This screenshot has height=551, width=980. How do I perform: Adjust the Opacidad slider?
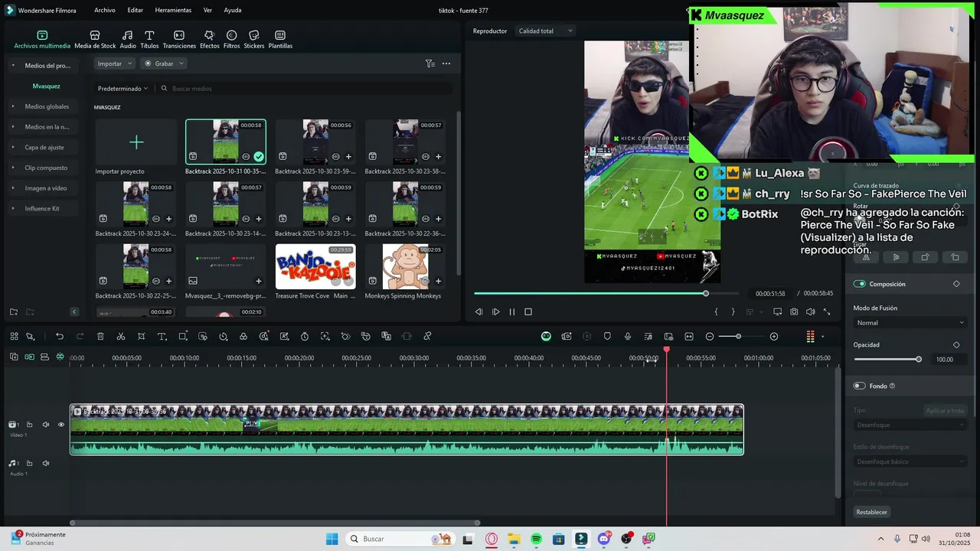pos(888,359)
